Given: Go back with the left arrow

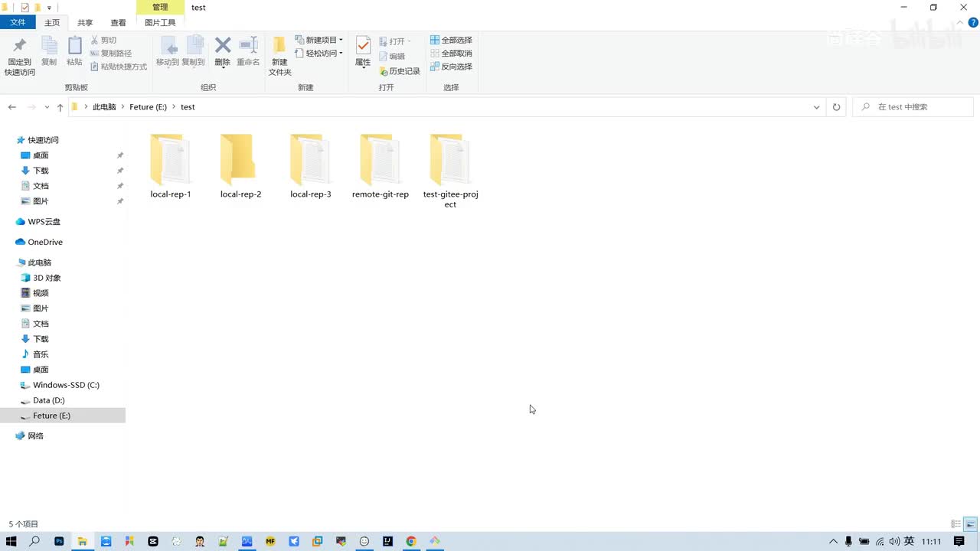Looking at the screenshot, I should click(x=12, y=107).
